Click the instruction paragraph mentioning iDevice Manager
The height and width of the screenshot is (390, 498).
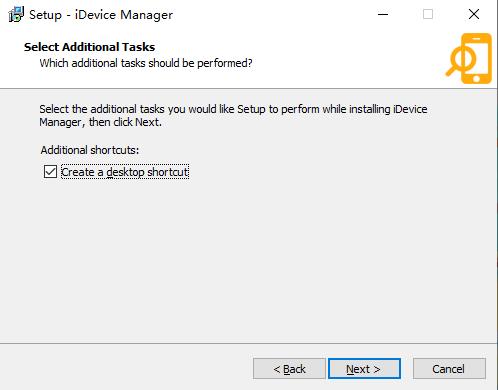(233, 116)
